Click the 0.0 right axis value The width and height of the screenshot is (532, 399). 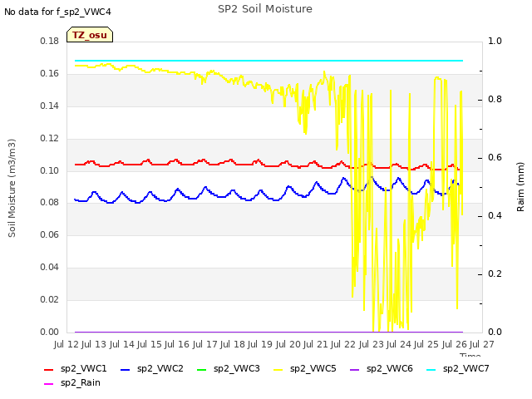[495, 332]
